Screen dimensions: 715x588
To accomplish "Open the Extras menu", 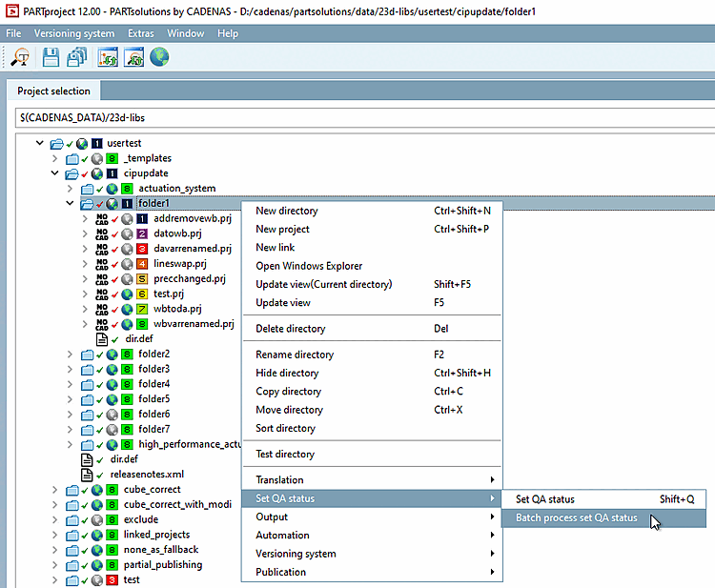I will click(x=140, y=33).
